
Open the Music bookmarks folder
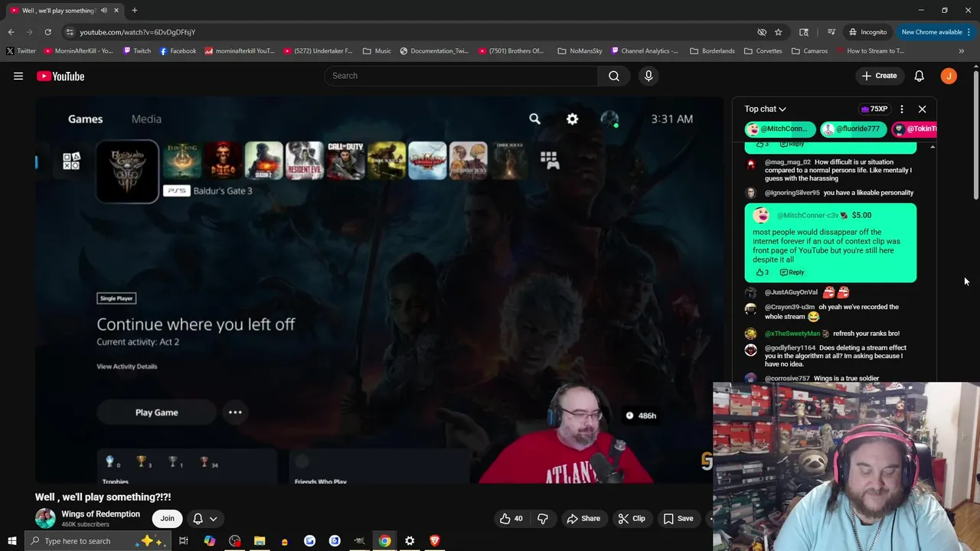[x=377, y=51]
